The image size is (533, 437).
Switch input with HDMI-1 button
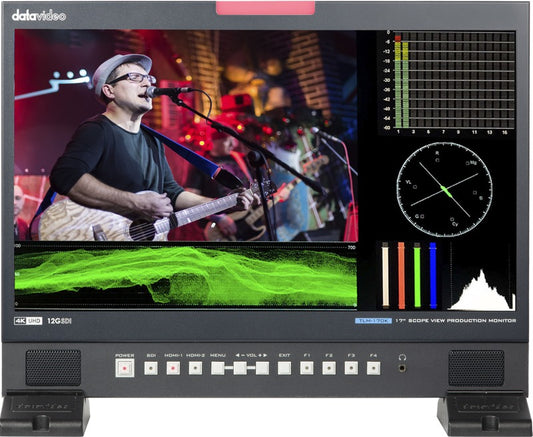173,368
